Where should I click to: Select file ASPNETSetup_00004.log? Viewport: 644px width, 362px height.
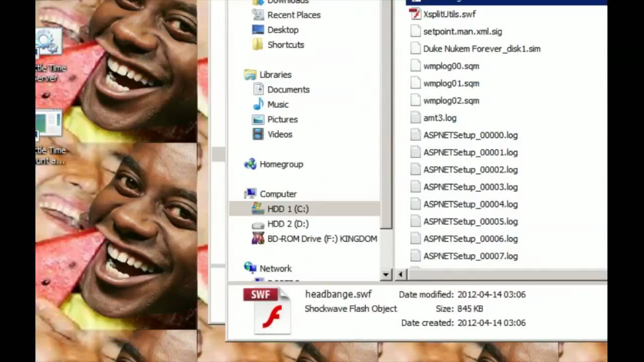tap(470, 204)
